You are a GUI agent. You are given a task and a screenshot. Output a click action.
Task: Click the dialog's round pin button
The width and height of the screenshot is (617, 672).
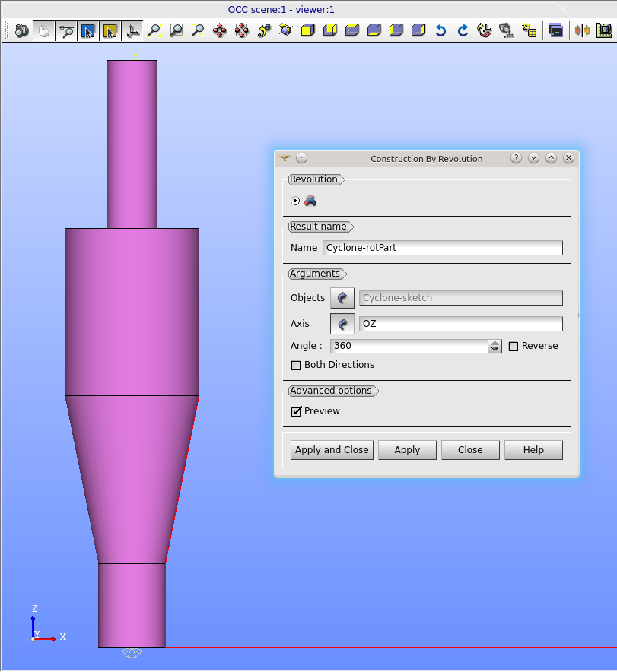point(302,158)
